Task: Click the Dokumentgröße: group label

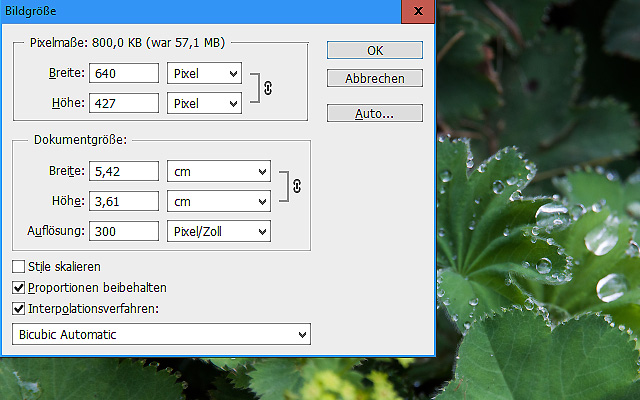Action: [80, 140]
